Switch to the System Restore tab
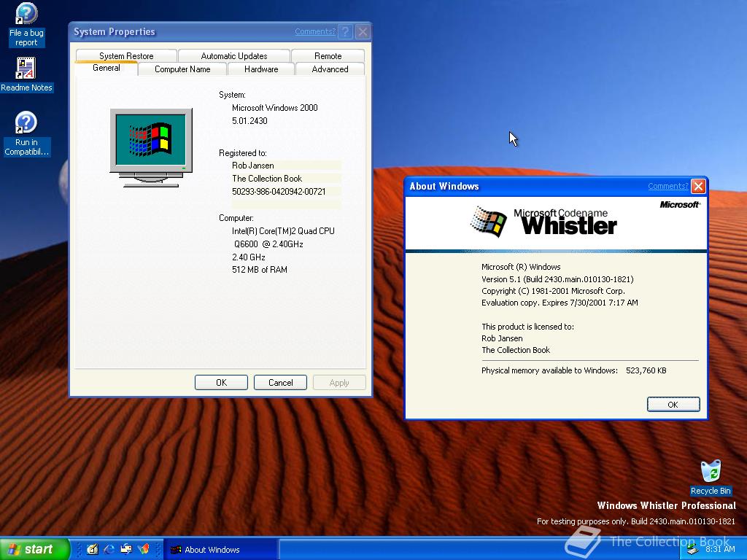 tap(126, 55)
